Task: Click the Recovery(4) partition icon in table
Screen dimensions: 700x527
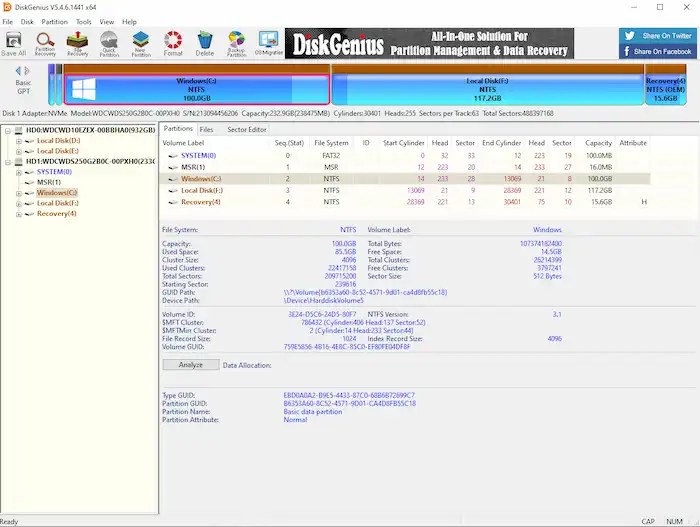Action: point(173,202)
